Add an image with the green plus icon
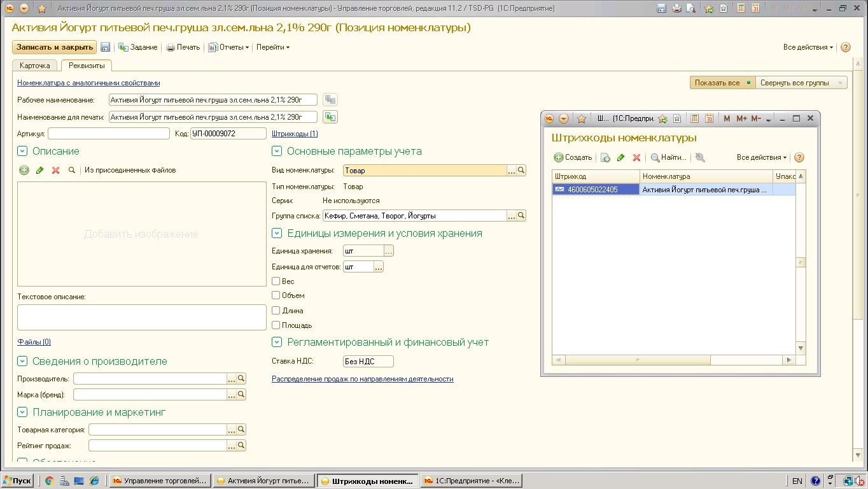The width and height of the screenshot is (868, 489). pos(24,170)
